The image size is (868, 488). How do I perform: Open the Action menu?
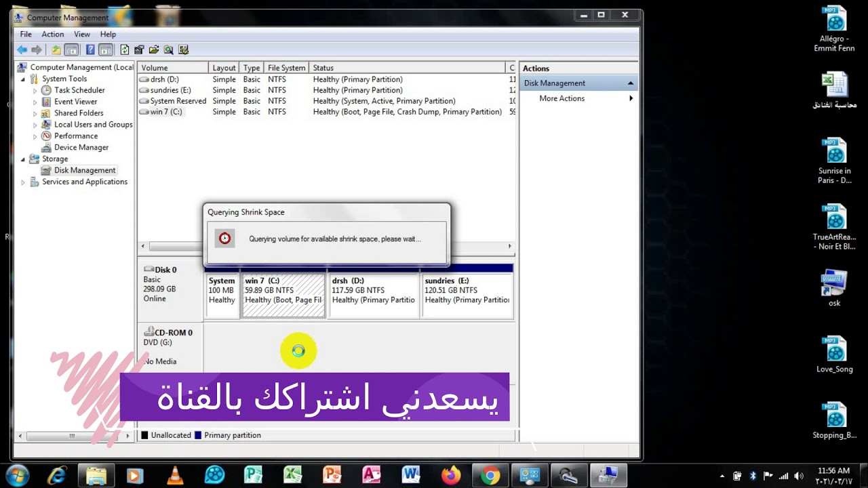(52, 34)
